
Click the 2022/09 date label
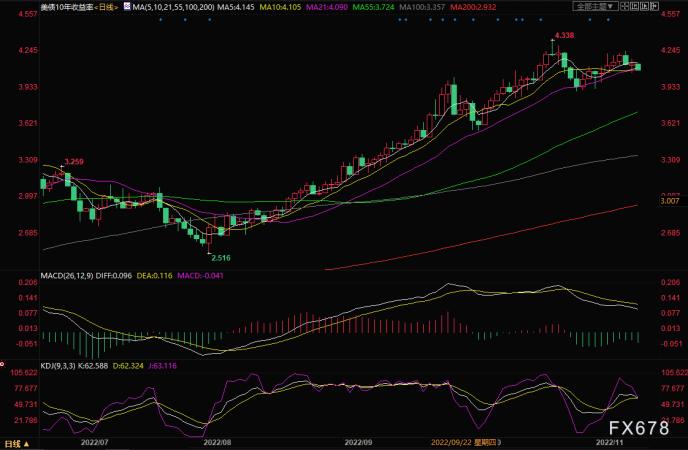coord(358,442)
